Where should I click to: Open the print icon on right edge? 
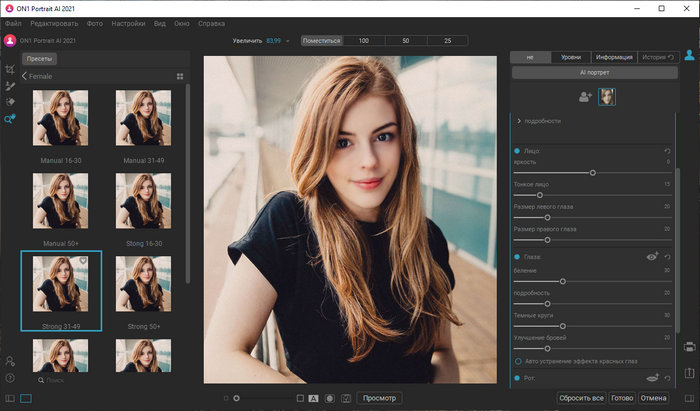690,347
